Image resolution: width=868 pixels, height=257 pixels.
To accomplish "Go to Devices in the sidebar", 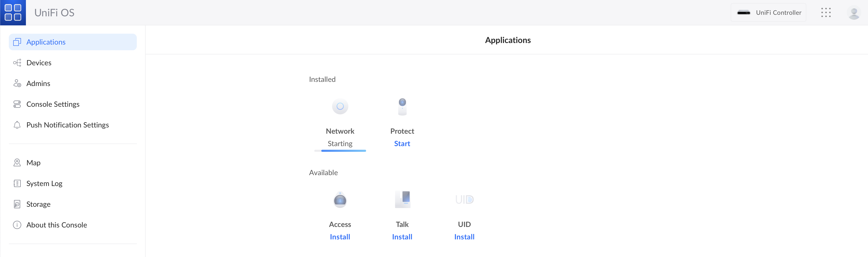I will click(x=39, y=63).
